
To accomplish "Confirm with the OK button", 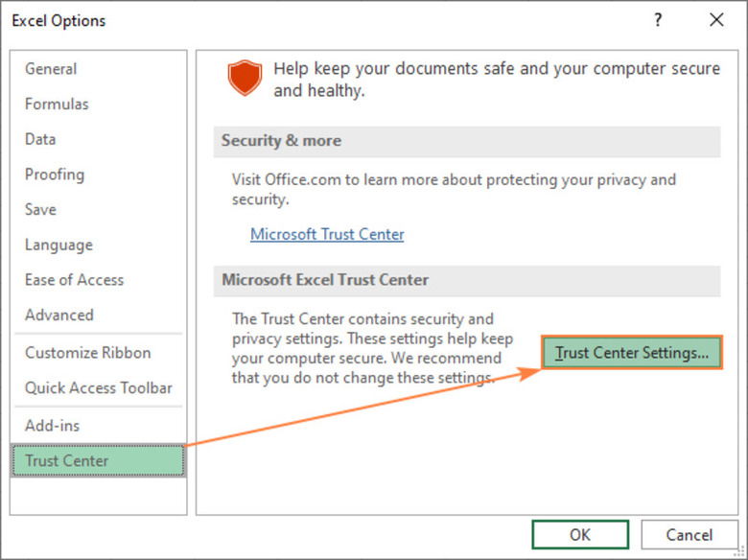I will point(580,534).
